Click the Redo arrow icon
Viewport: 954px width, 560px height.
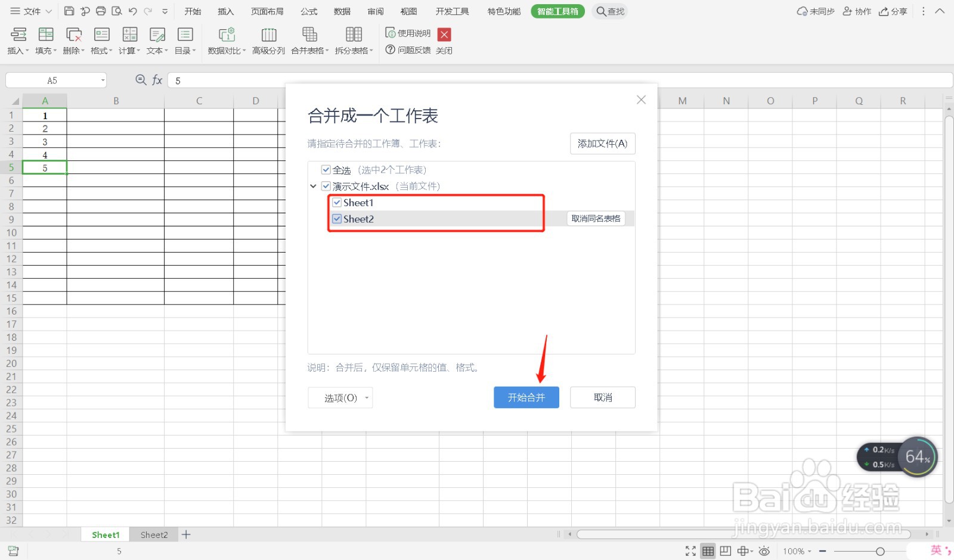point(148,11)
